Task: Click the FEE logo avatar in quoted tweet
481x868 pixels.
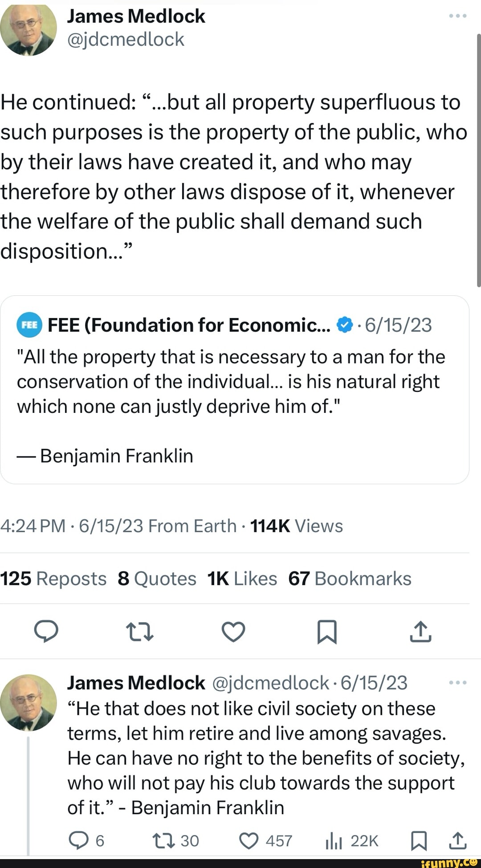Action: coord(29,326)
